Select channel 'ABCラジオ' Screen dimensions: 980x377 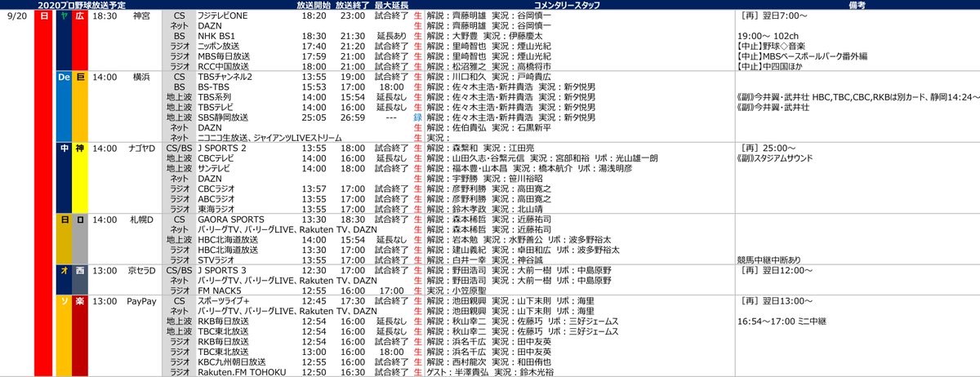pyautogui.click(x=218, y=200)
